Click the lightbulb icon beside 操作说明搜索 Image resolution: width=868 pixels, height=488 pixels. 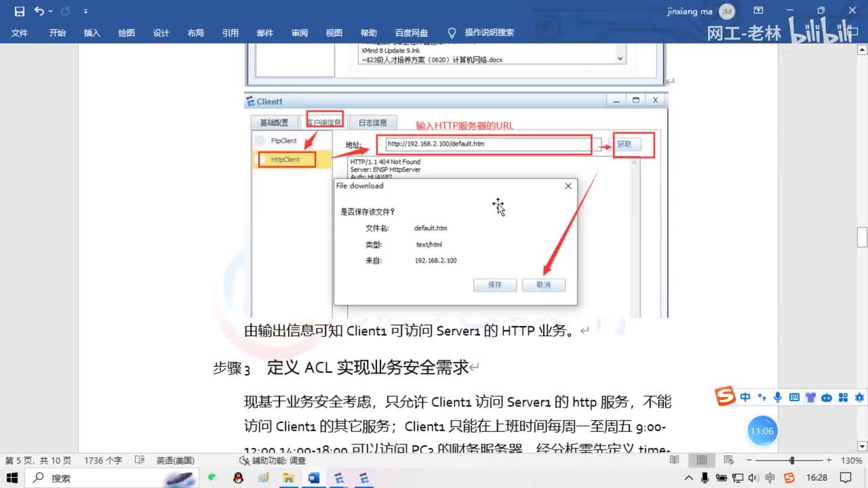(452, 33)
